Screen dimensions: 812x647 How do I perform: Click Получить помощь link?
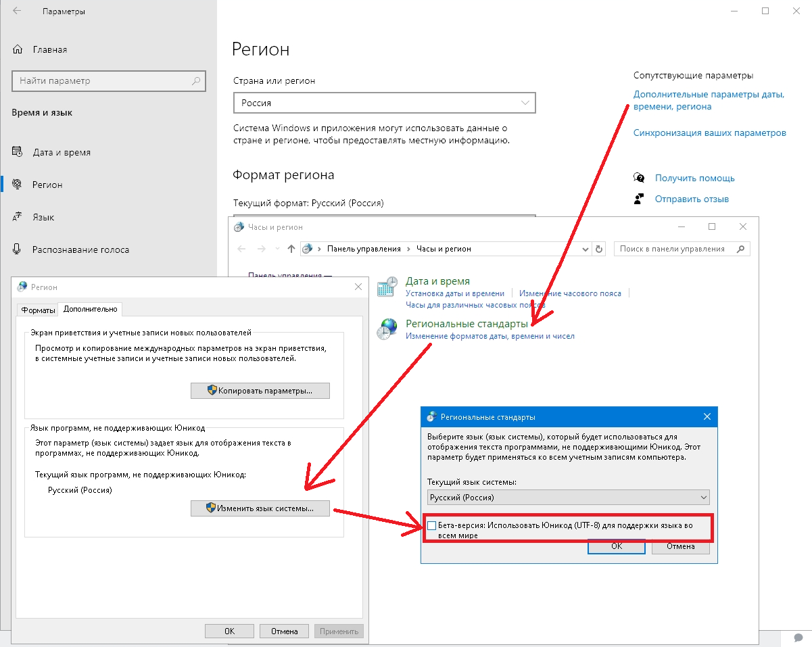click(694, 178)
